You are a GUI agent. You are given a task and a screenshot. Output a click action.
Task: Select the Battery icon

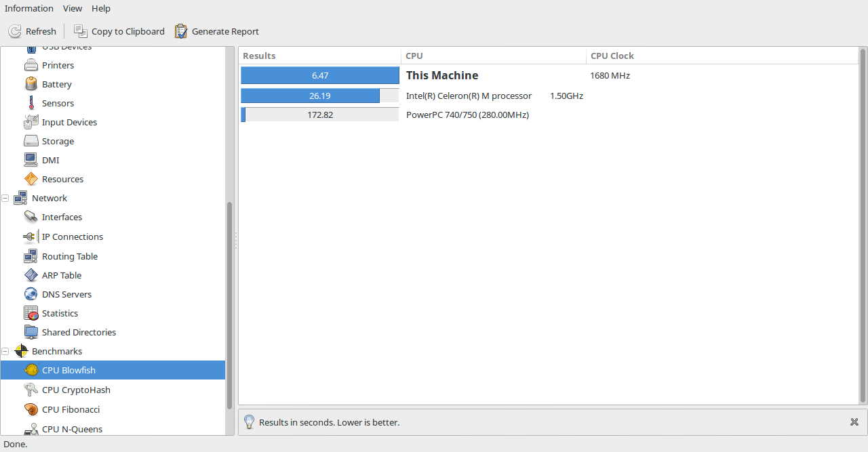(x=31, y=84)
